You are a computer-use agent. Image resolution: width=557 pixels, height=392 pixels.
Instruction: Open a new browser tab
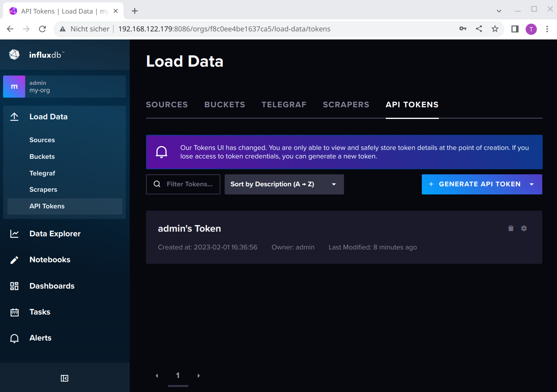pyautogui.click(x=135, y=11)
